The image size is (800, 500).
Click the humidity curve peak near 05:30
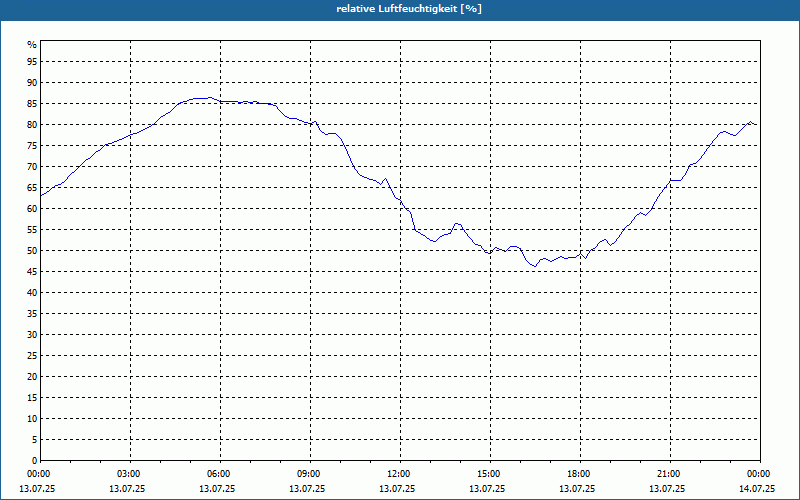tap(208, 97)
